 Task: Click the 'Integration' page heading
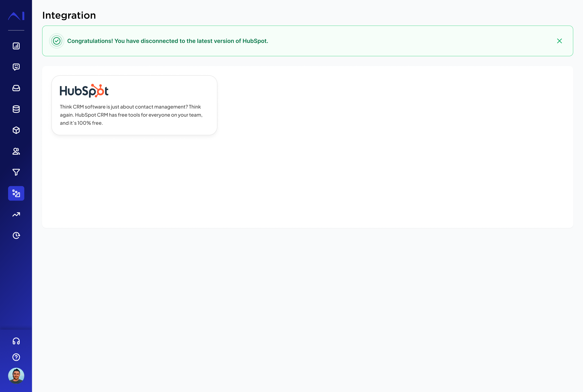coord(69,15)
